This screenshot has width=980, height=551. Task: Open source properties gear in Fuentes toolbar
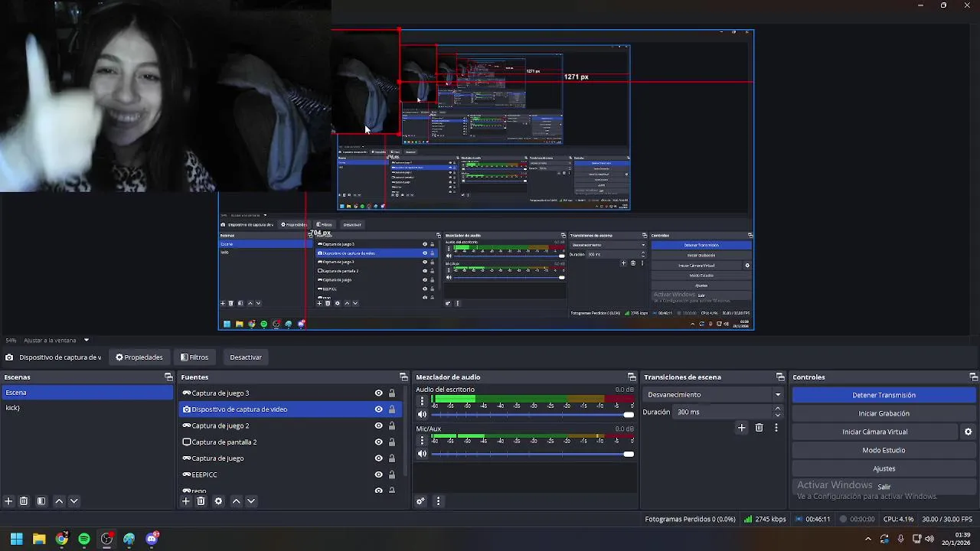pyautogui.click(x=218, y=501)
